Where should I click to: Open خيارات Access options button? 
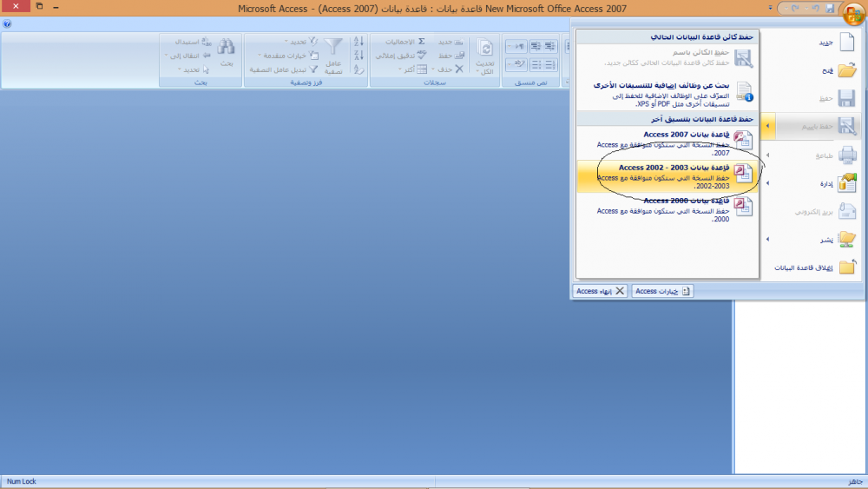coord(662,291)
